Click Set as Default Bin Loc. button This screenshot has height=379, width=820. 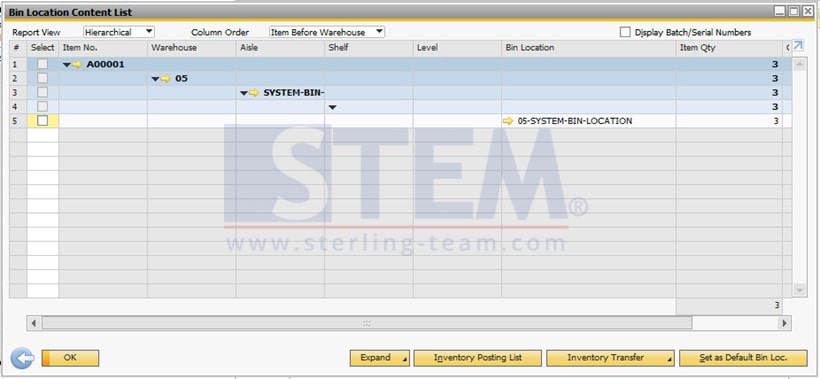click(x=743, y=358)
